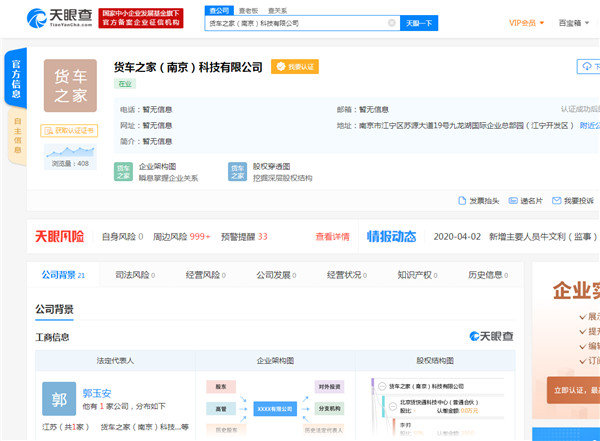Open the VIP会员 dropdown

coord(526,23)
